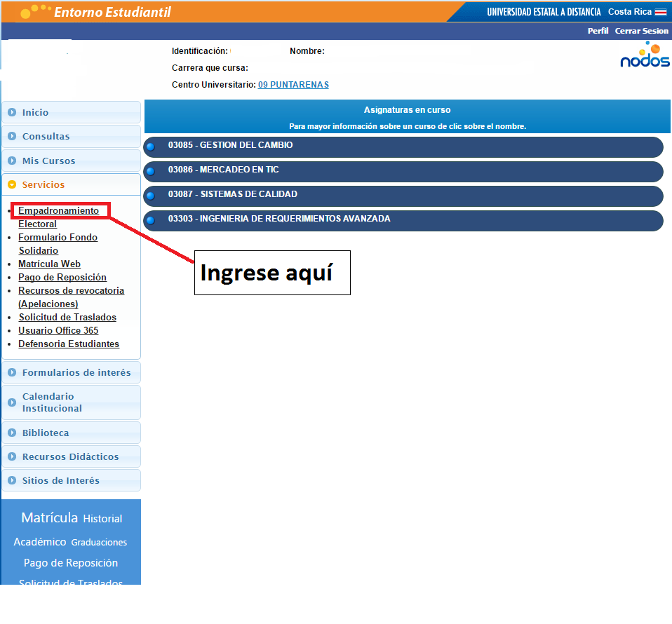Click Cerrar Sesion to log out

coord(641,31)
